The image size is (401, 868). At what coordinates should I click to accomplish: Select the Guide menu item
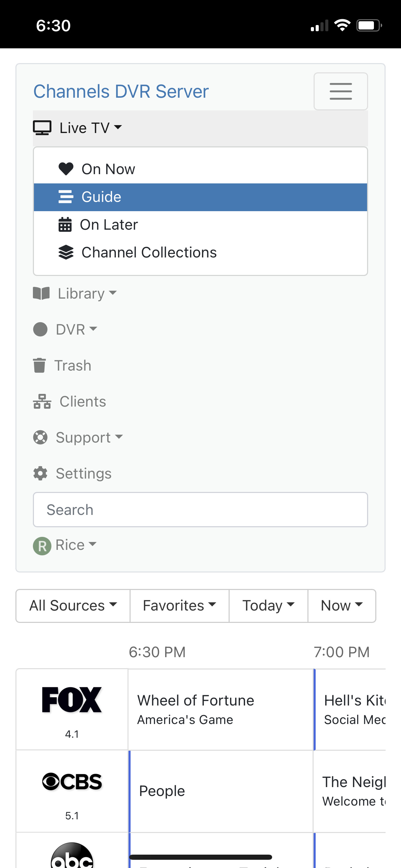pyautogui.click(x=101, y=197)
